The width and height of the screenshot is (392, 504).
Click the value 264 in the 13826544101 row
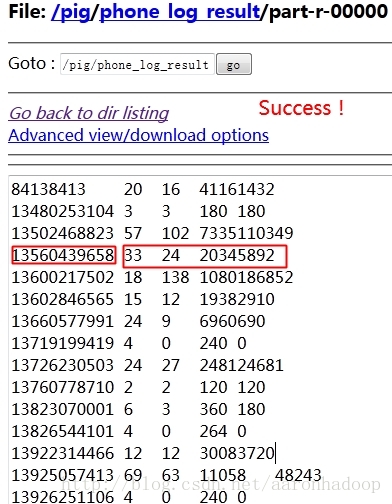click(213, 431)
